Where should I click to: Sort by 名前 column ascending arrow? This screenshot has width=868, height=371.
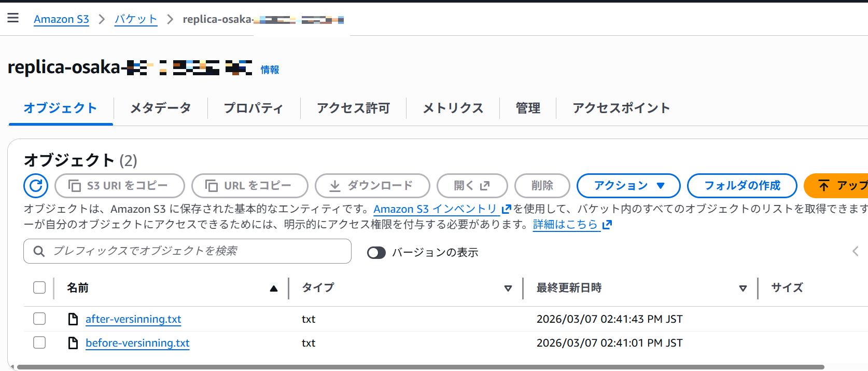point(274,288)
